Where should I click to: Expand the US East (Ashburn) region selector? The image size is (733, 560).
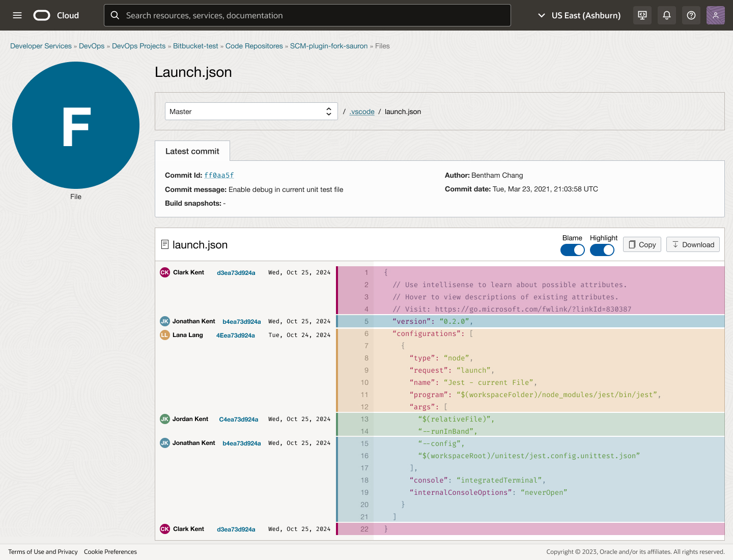tap(579, 15)
